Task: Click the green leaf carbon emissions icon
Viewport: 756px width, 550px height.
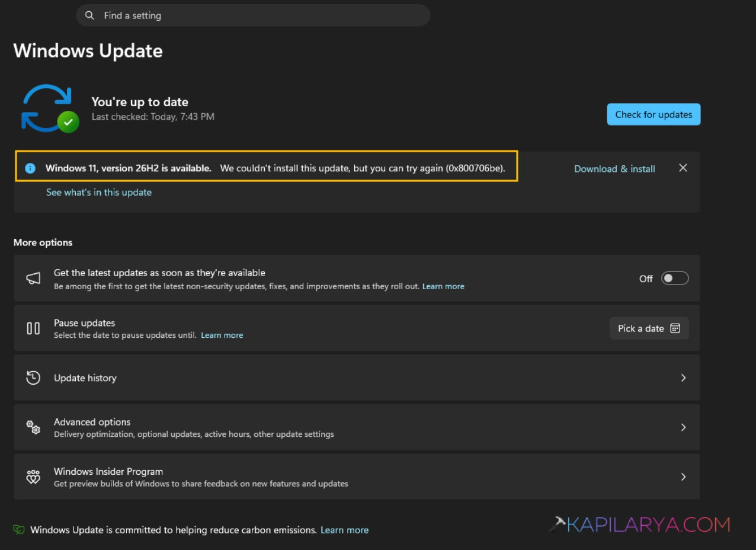Action: point(19,530)
